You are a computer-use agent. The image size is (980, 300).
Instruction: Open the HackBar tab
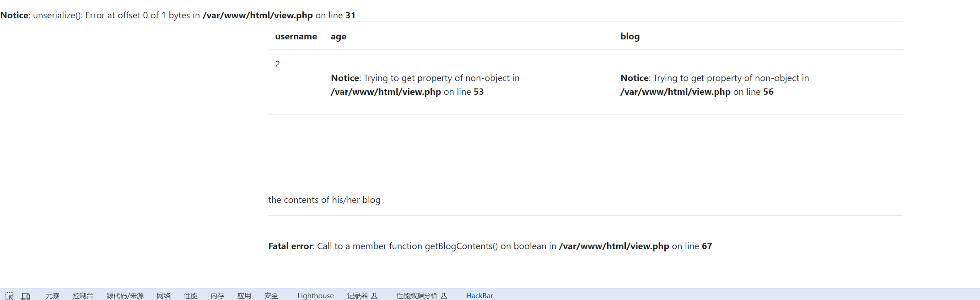click(479, 296)
